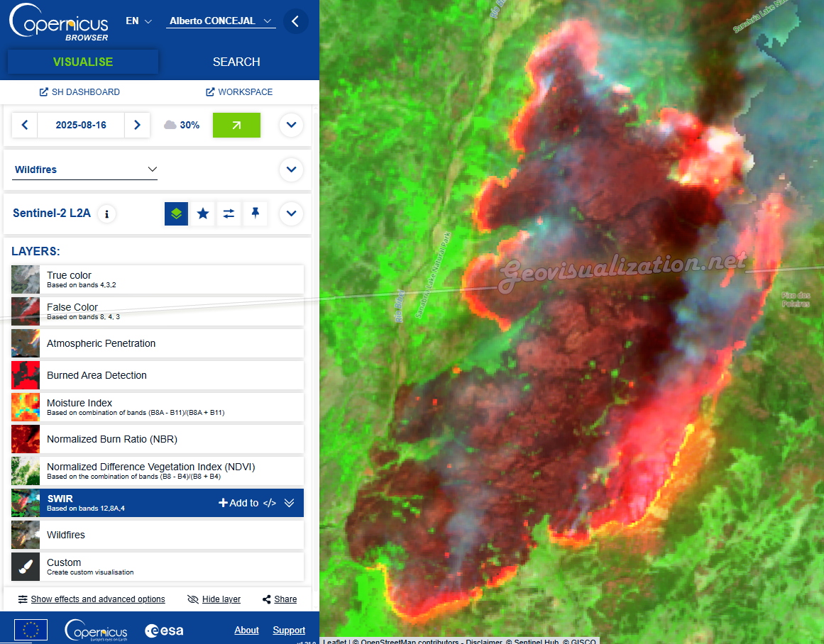Show Sentinel-2 L2A info icon
Viewport: 824px width, 644px height.
click(106, 213)
